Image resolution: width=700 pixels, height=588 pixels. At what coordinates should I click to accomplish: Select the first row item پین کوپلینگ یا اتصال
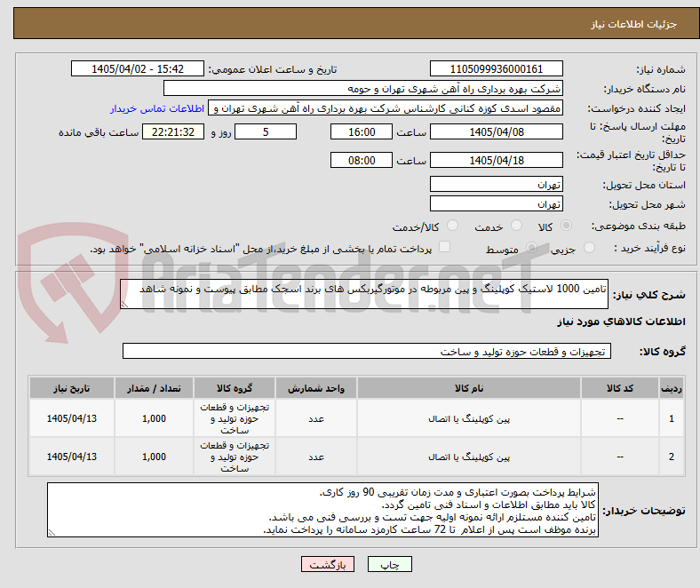coord(469,418)
